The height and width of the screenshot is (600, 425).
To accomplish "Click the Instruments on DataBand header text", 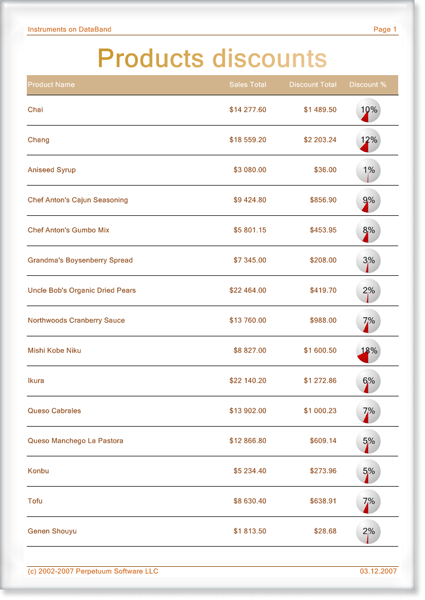I will 69,29.
